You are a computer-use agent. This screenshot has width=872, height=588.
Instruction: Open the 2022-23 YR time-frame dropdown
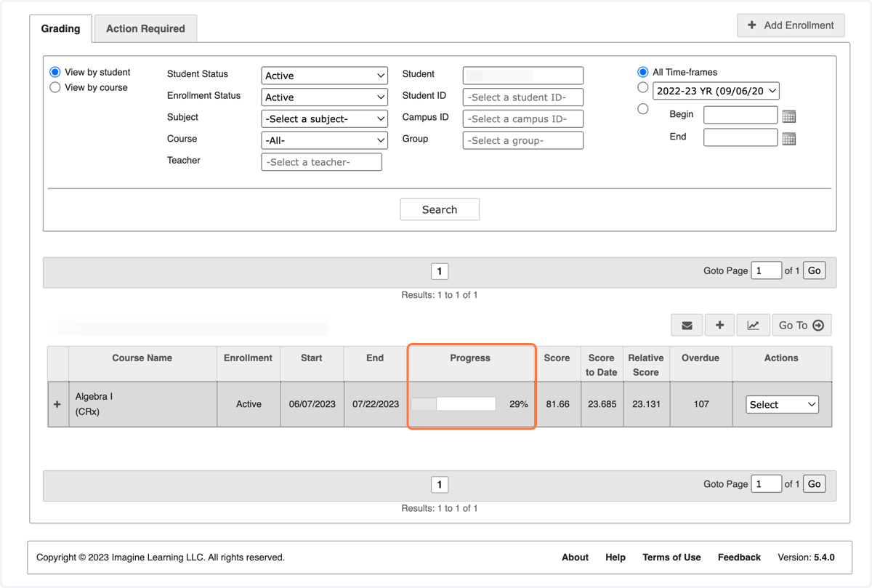point(716,92)
